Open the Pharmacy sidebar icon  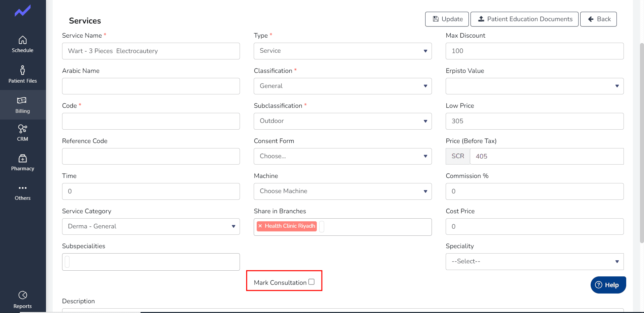(x=22, y=159)
